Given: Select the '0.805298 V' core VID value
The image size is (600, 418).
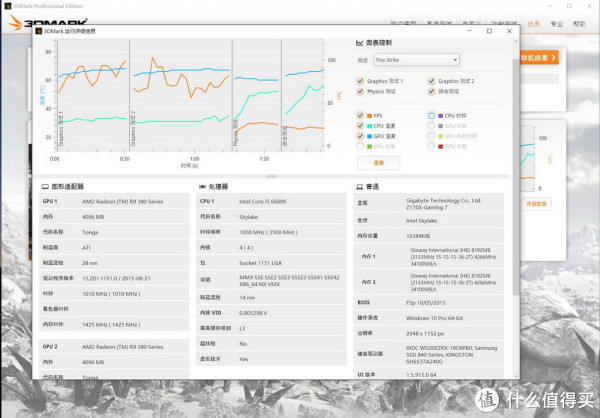Looking at the screenshot, I should 253,313.
